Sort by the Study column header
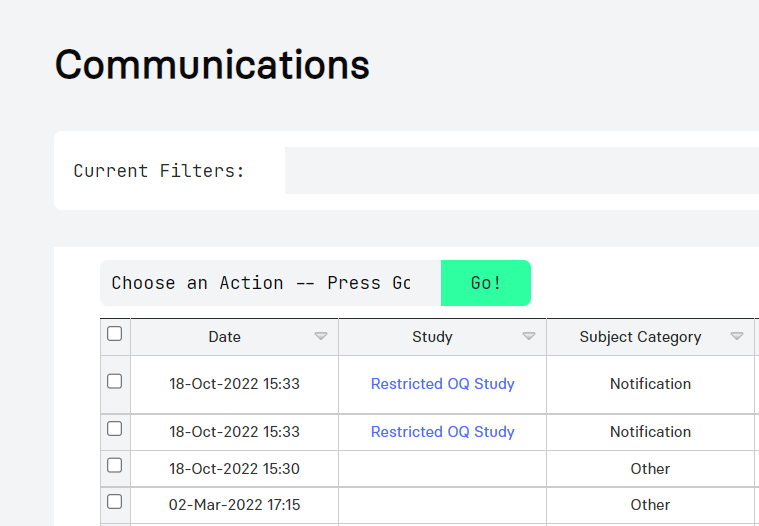Screen dimensions: 759x526 point(432,337)
